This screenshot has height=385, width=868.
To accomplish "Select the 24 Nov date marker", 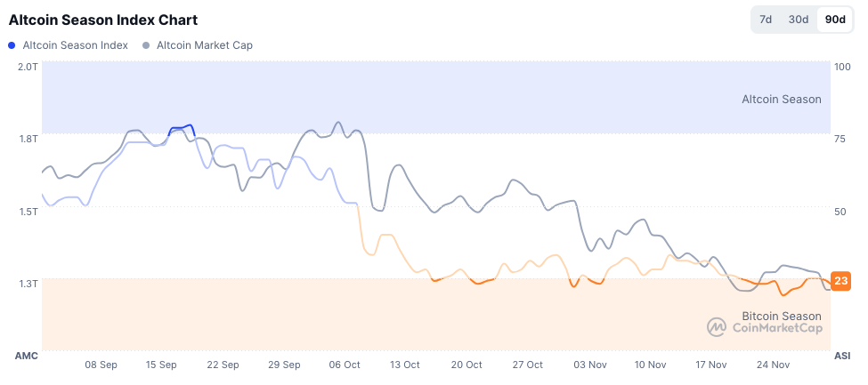I will pyautogui.click(x=773, y=365).
